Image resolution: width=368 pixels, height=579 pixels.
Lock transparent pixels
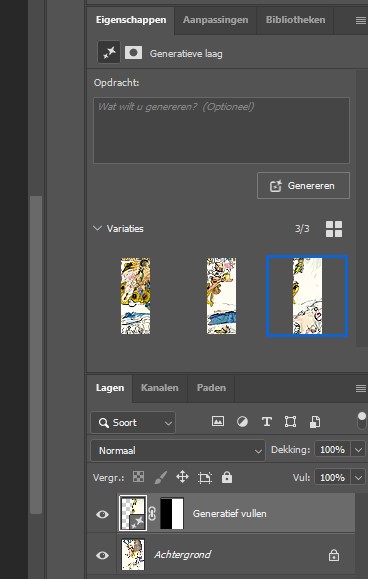click(138, 477)
